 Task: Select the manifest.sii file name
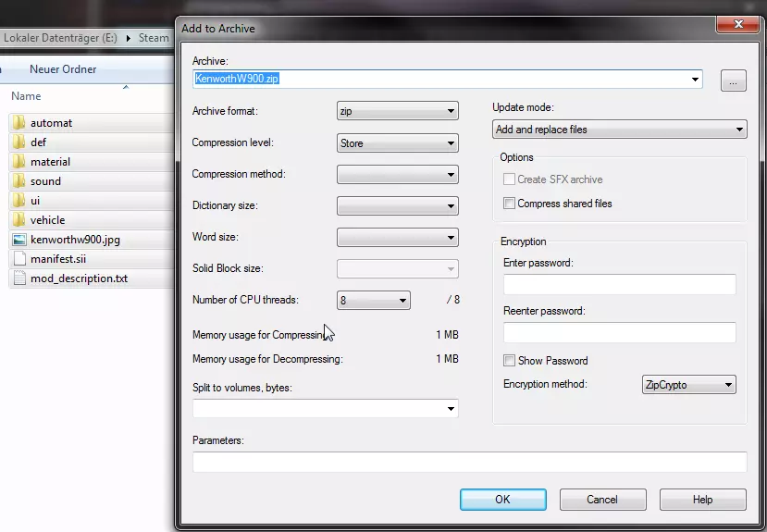(58, 259)
